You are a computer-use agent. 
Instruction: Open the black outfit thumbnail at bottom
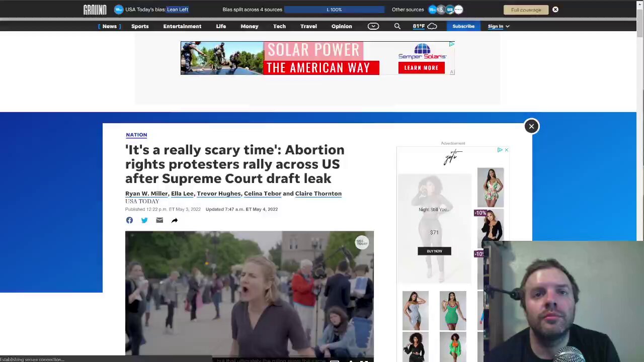416,347
